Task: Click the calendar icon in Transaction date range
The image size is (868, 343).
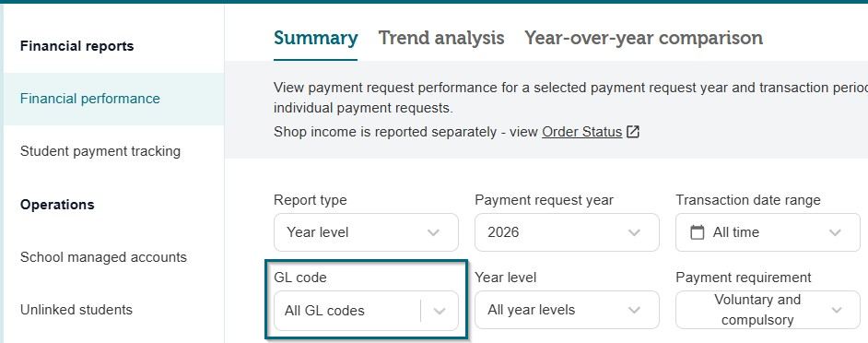Action: [x=698, y=232]
